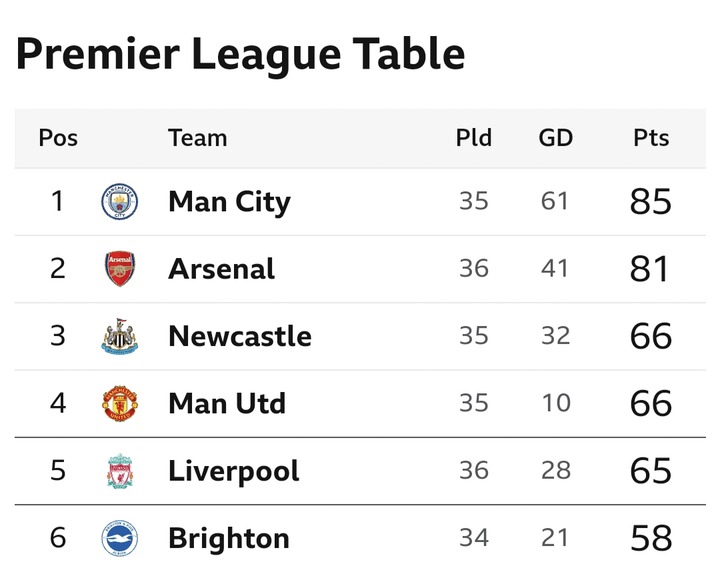Viewport: 720px width, 570px height.
Task: Click Arsenal's goal difference of 41
Action: [x=555, y=268]
